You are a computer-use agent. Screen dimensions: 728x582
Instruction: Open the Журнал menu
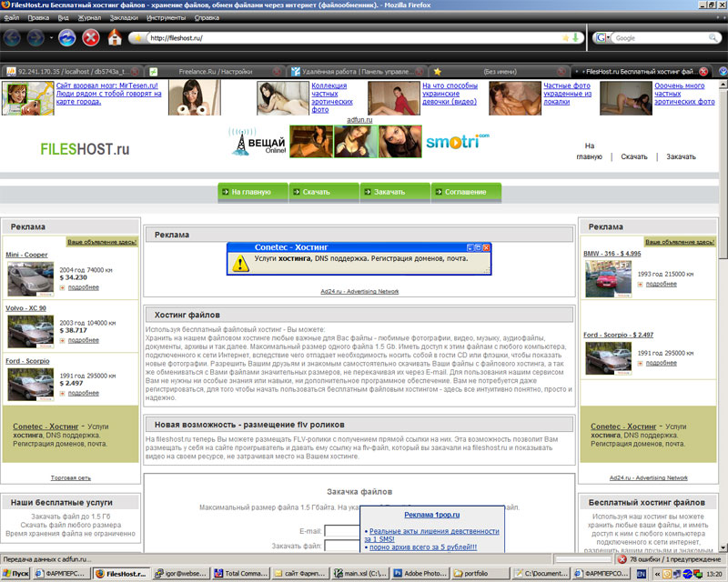(89, 17)
